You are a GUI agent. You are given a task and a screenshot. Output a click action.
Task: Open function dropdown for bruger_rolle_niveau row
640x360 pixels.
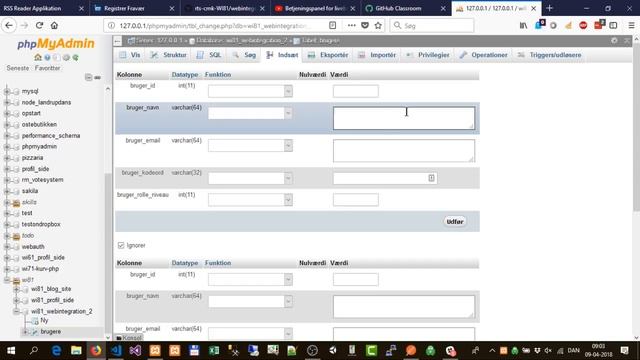(x=250, y=200)
